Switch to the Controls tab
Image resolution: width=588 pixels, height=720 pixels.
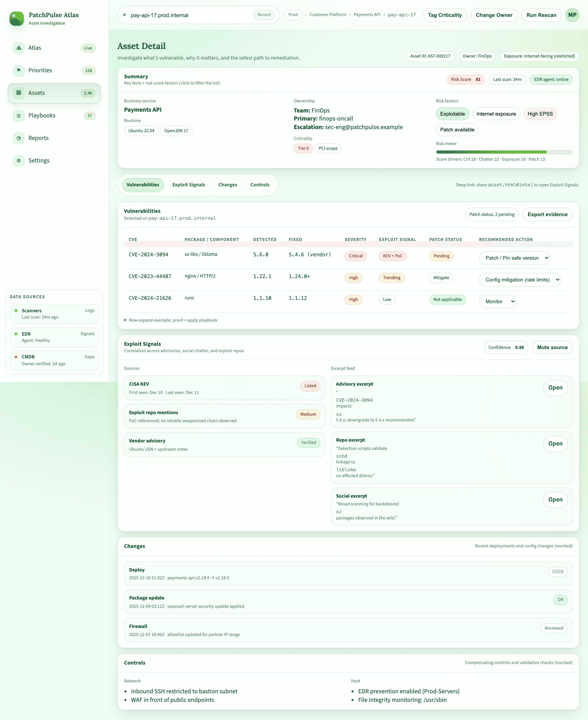click(260, 185)
